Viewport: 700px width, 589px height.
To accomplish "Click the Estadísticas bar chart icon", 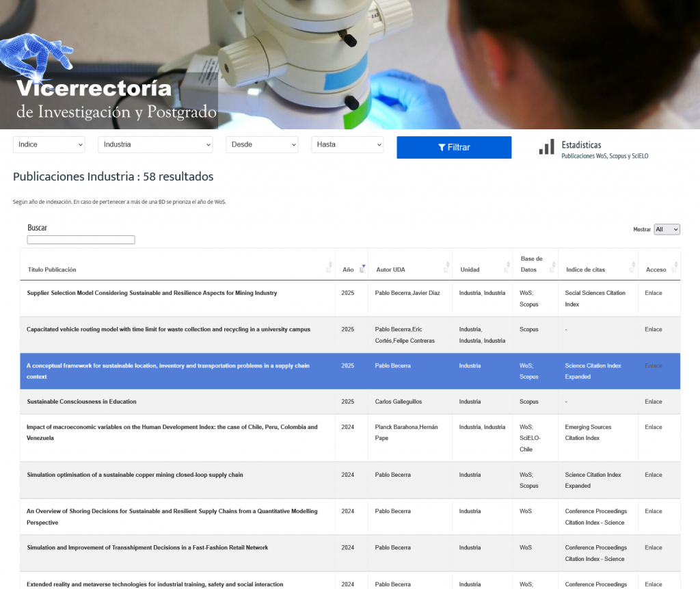I will 546,147.
